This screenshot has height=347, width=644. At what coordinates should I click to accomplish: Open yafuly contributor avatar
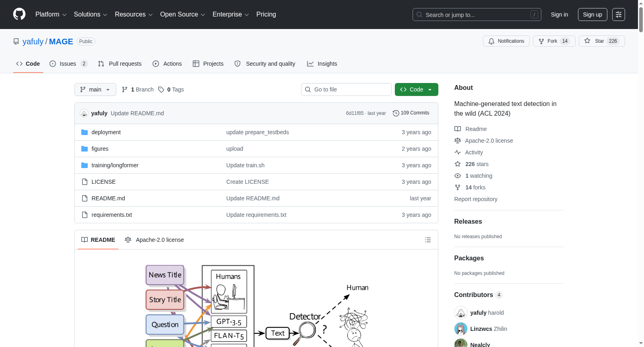(x=461, y=313)
